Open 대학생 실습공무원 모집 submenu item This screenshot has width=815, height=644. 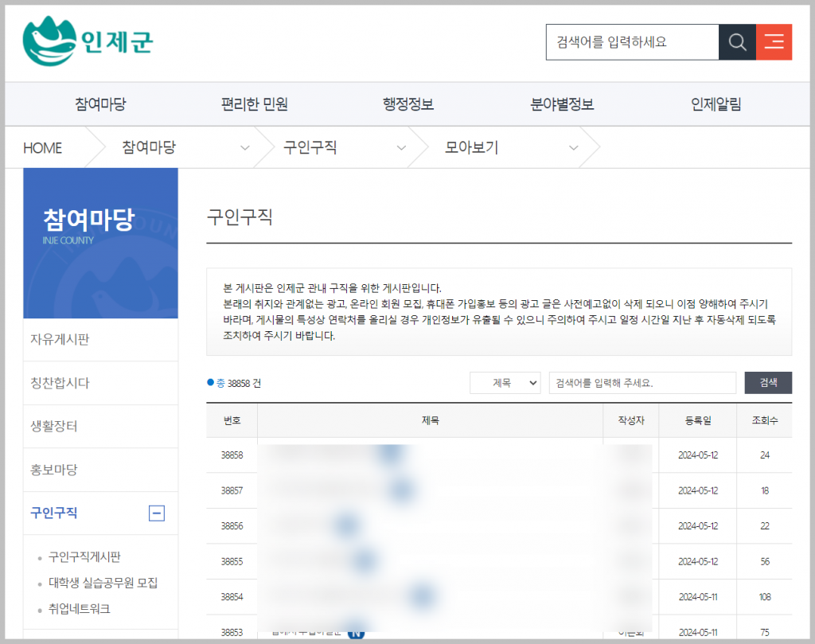pos(103,583)
